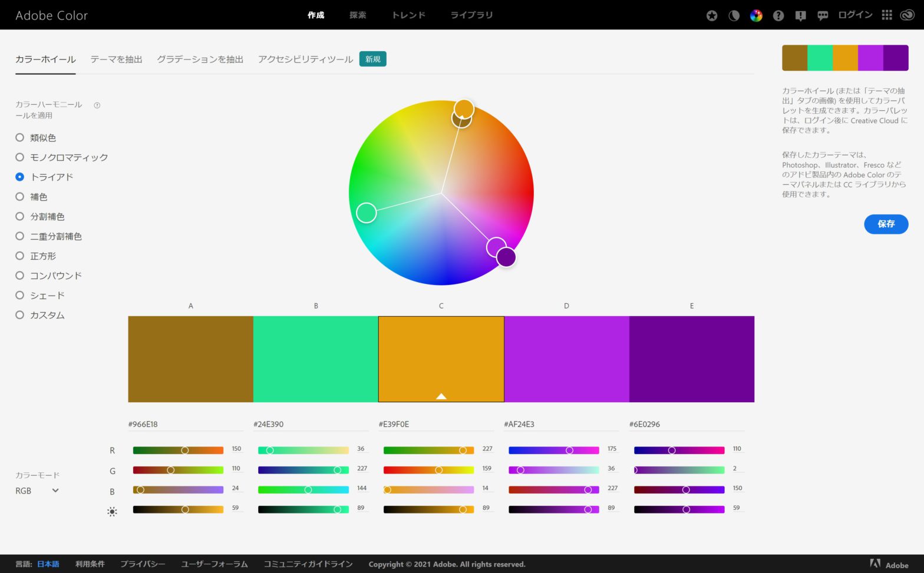The width and height of the screenshot is (924, 573).
Task: Open the help question mark icon
Action: 778,16
